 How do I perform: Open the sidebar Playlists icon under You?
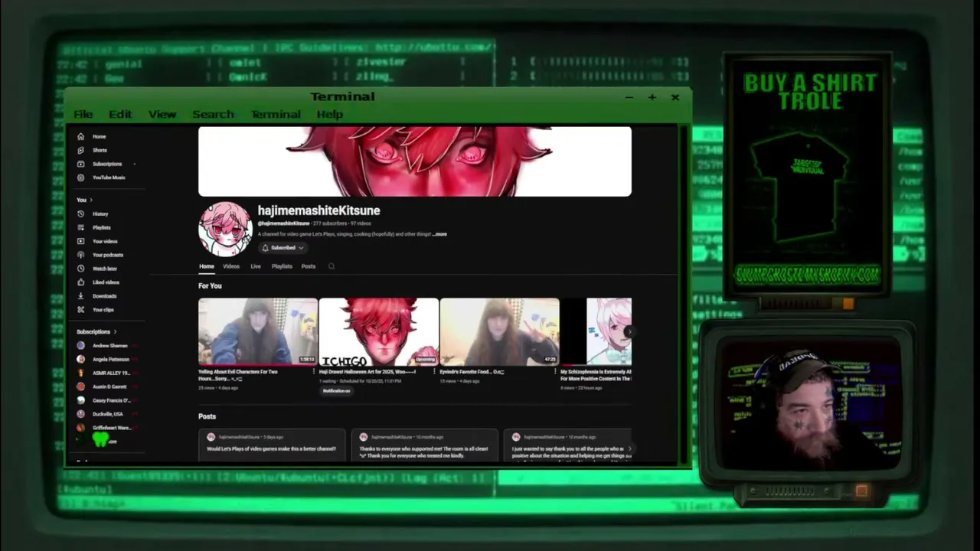(x=80, y=227)
